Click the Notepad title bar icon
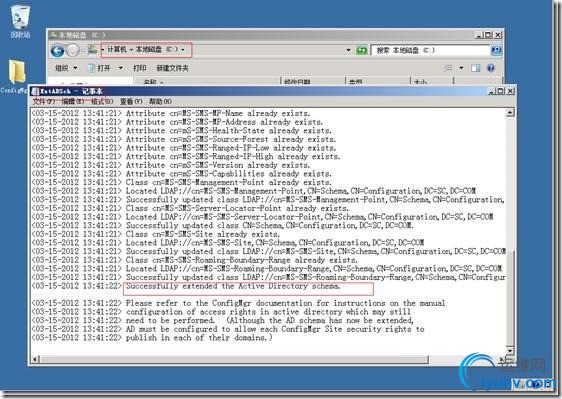This screenshot has width=562, height=399. coord(35,91)
